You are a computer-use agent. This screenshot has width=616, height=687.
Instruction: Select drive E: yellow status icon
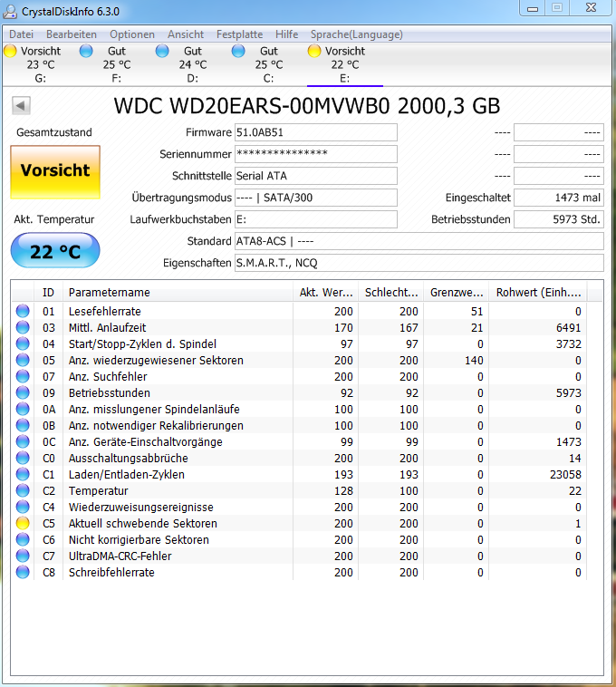click(x=314, y=51)
